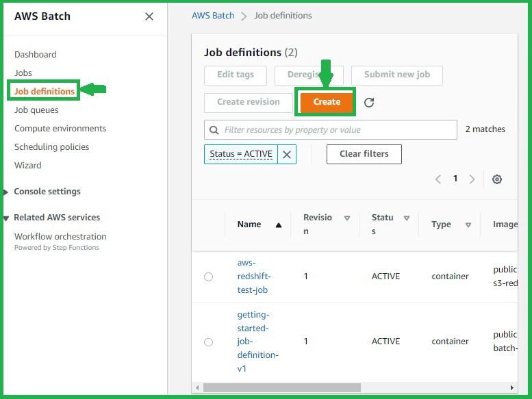Edit the Status = ACTIVE filter token
Viewport: 532px width, 399px height.
pyautogui.click(x=241, y=154)
